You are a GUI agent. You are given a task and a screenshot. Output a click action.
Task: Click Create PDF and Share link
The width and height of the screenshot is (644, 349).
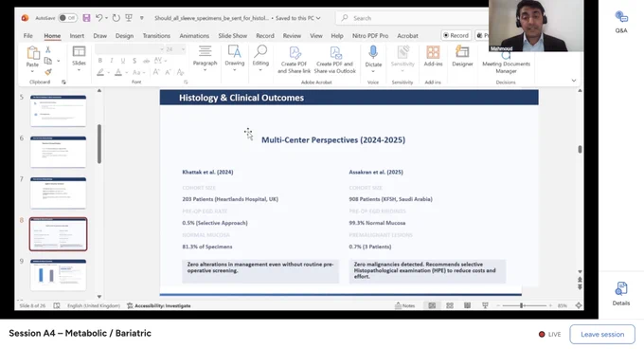295,60
